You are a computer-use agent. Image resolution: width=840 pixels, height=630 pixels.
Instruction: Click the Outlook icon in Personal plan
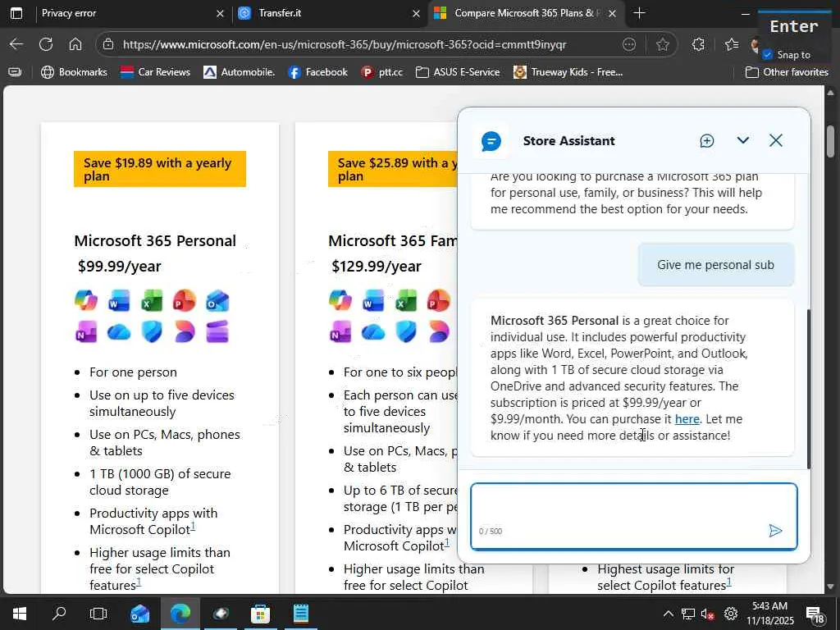[217, 300]
